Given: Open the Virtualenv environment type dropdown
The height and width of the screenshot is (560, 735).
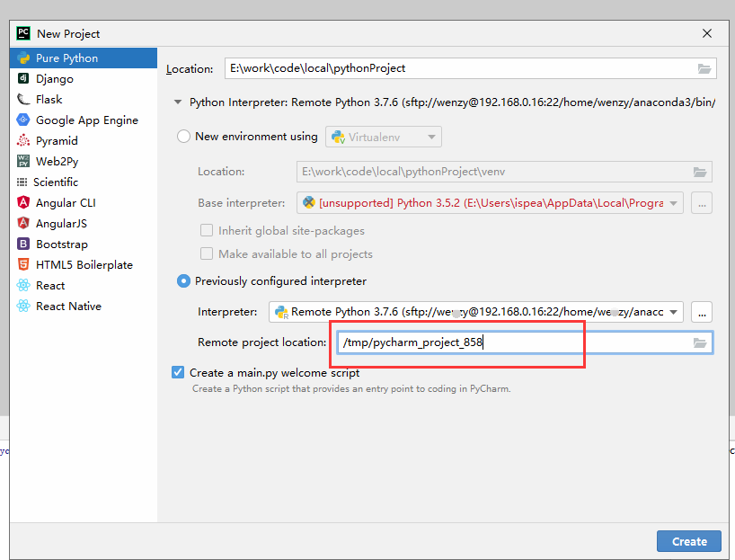Looking at the screenshot, I should tap(384, 137).
